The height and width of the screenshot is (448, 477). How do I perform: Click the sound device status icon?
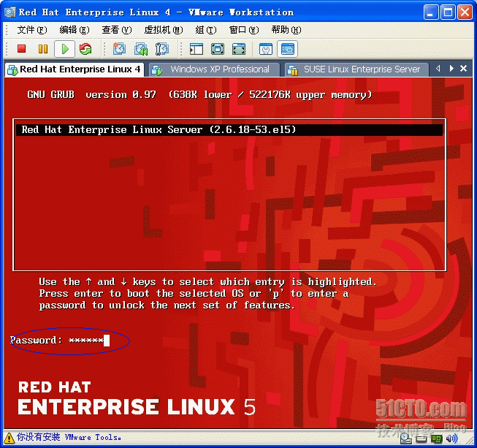[x=451, y=438]
